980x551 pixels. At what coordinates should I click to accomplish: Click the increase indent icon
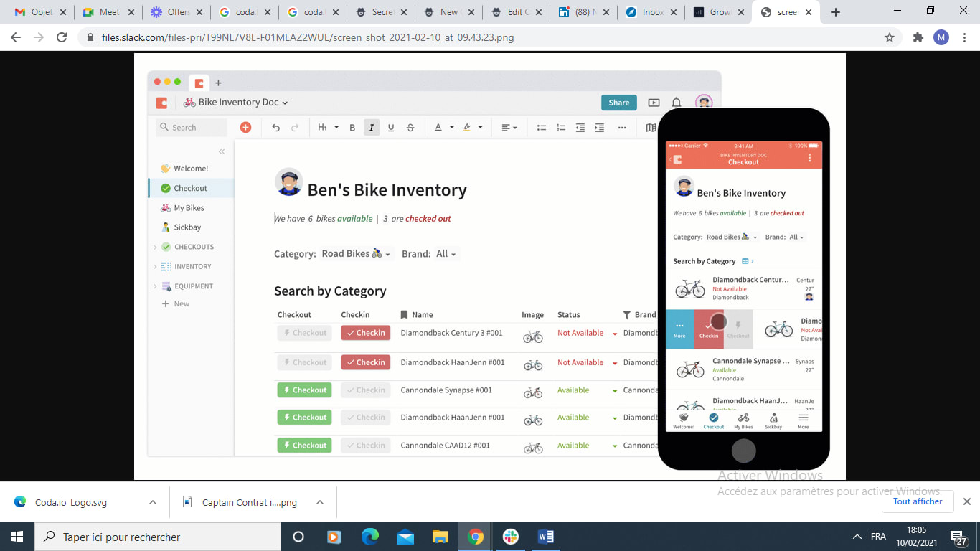(x=599, y=128)
